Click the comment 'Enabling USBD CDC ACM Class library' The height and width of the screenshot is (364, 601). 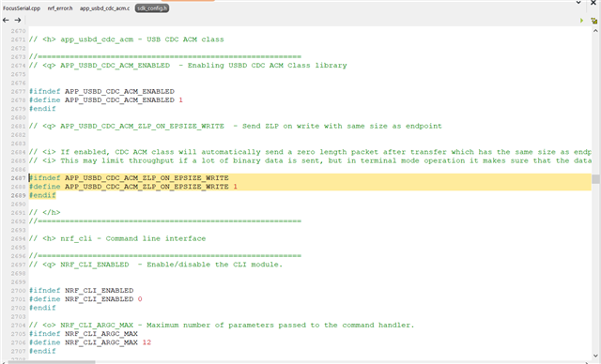click(x=267, y=66)
